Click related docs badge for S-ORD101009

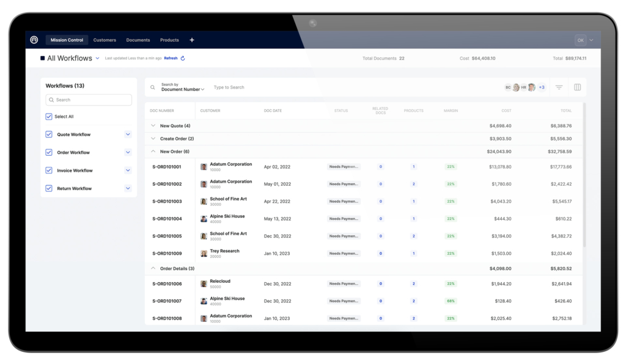(x=380, y=253)
